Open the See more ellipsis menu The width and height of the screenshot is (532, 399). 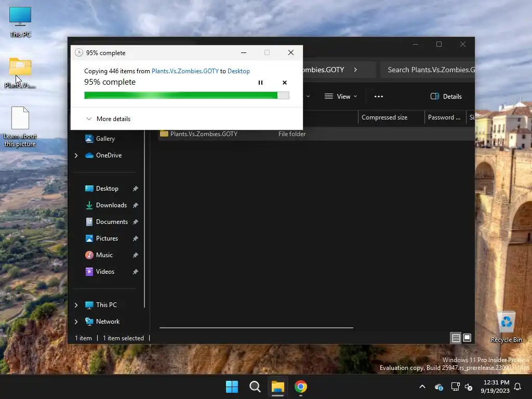[379, 96]
